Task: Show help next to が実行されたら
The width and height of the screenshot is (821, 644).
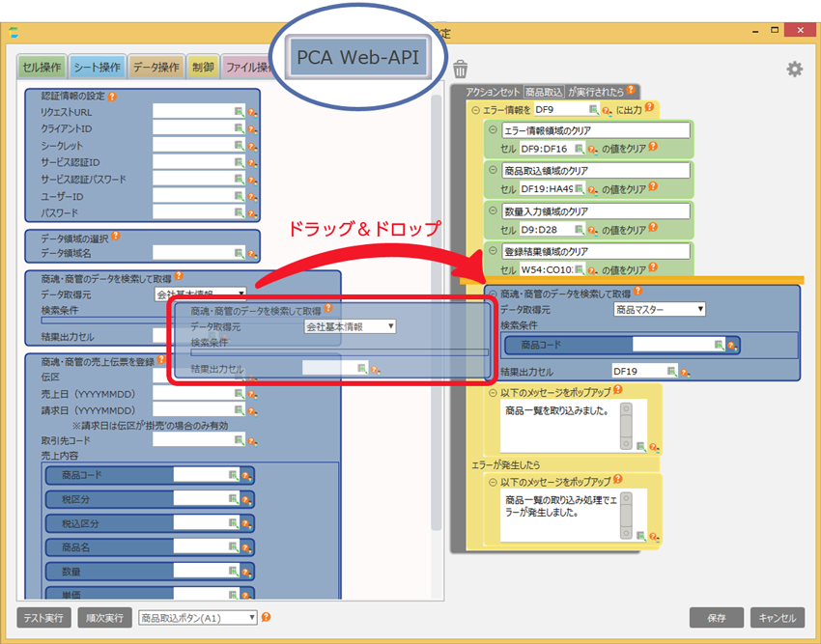Action: click(x=631, y=90)
